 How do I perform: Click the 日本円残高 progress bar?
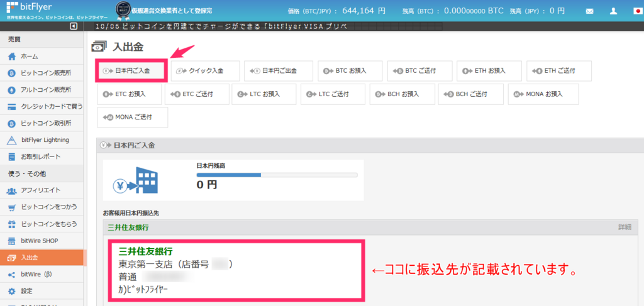point(277,175)
